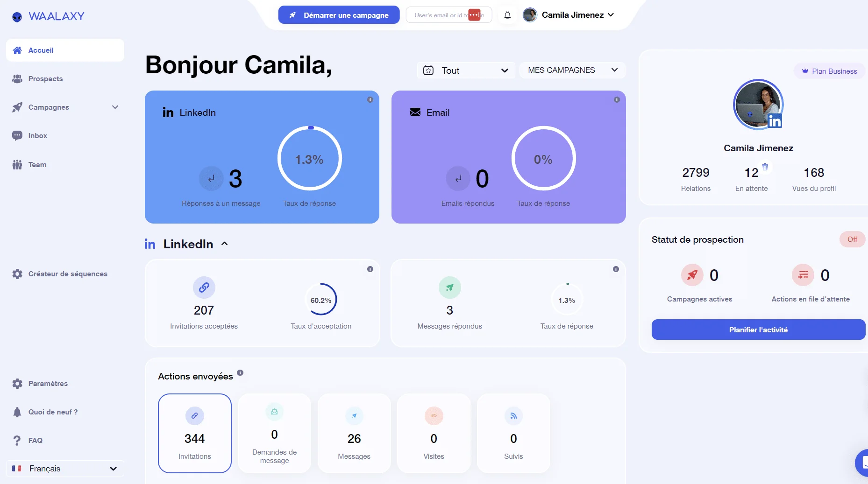This screenshot has height=484, width=868.
Task: Click the Email envelope icon in purple card
Action: tap(415, 112)
